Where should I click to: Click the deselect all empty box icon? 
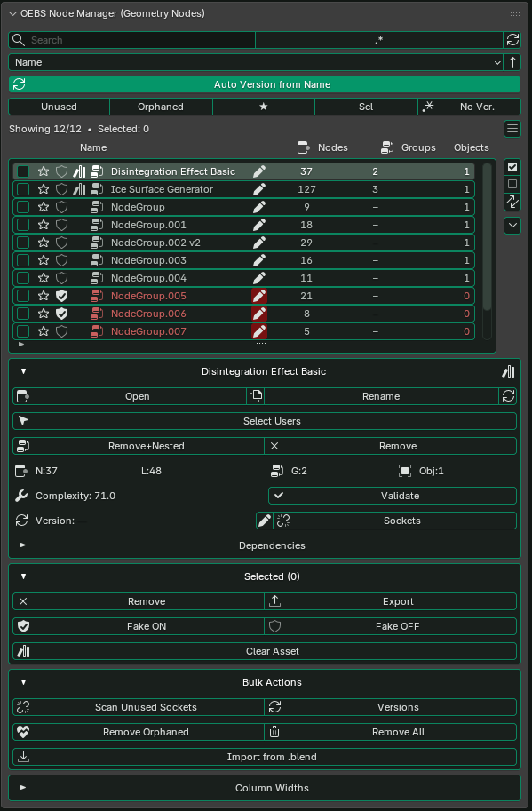pyautogui.click(x=512, y=184)
